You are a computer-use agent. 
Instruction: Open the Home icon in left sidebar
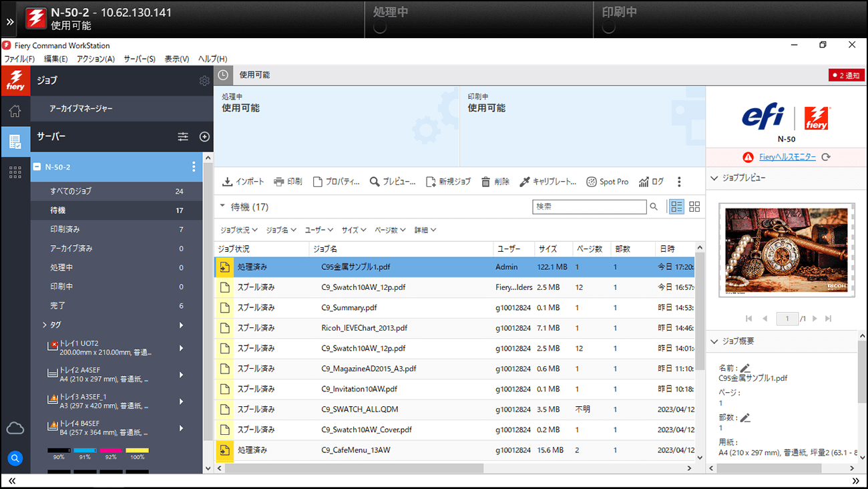tap(15, 111)
